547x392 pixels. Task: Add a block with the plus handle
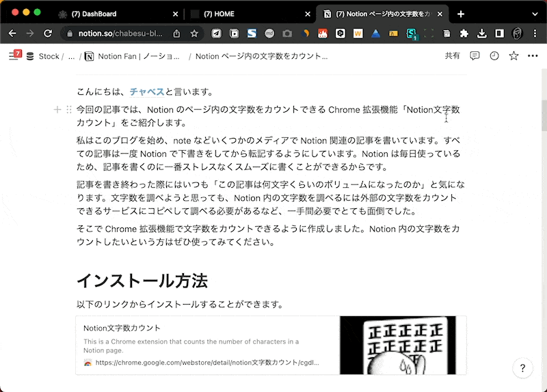(x=57, y=110)
